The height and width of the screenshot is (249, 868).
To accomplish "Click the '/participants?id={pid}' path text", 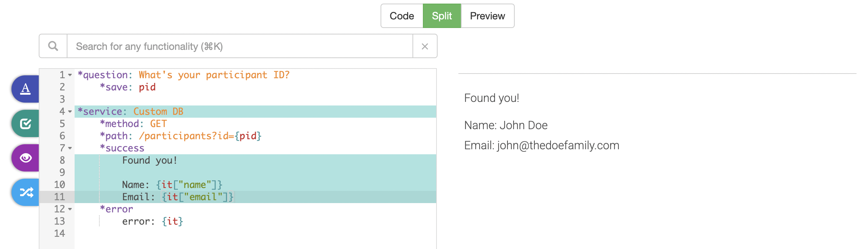I will click(200, 136).
